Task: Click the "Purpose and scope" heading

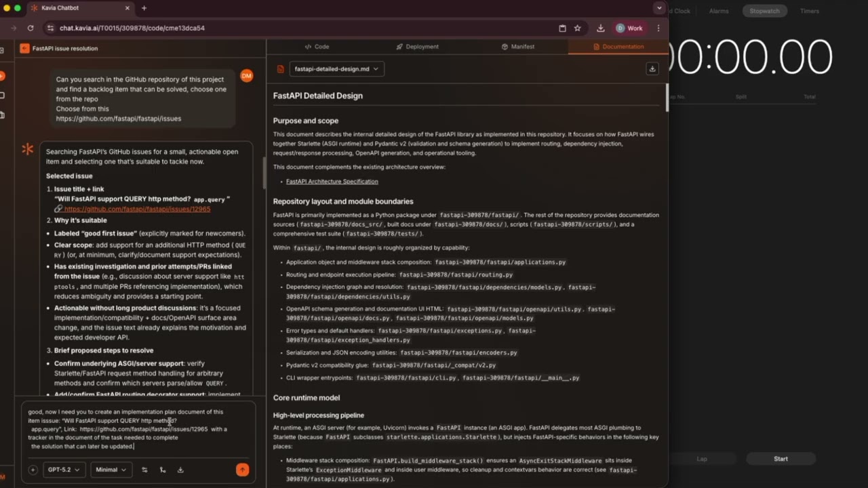Action: [x=306, y=121]
